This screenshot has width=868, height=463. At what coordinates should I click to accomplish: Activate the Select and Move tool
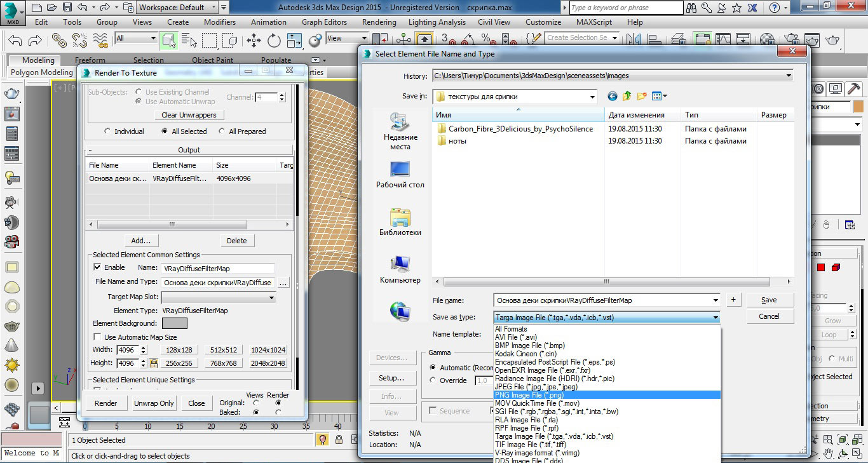(254, 40)
